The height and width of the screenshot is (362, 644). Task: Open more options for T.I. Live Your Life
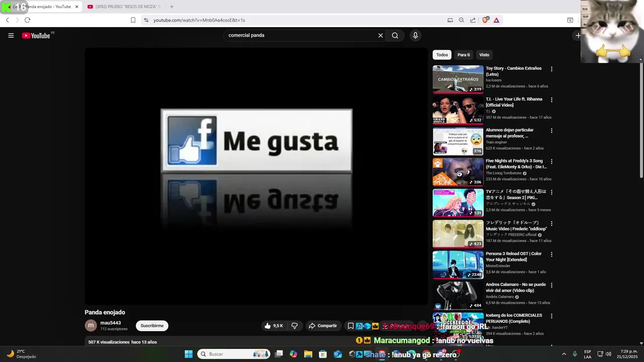coord(551,100)
